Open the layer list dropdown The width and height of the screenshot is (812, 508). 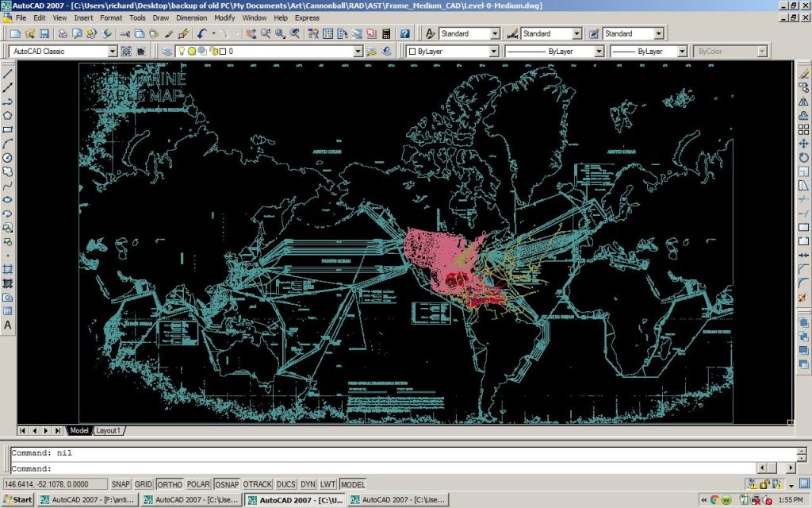(x=358, y=52)
